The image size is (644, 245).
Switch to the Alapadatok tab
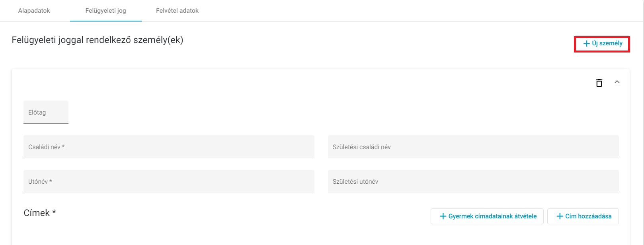[34, 11]
